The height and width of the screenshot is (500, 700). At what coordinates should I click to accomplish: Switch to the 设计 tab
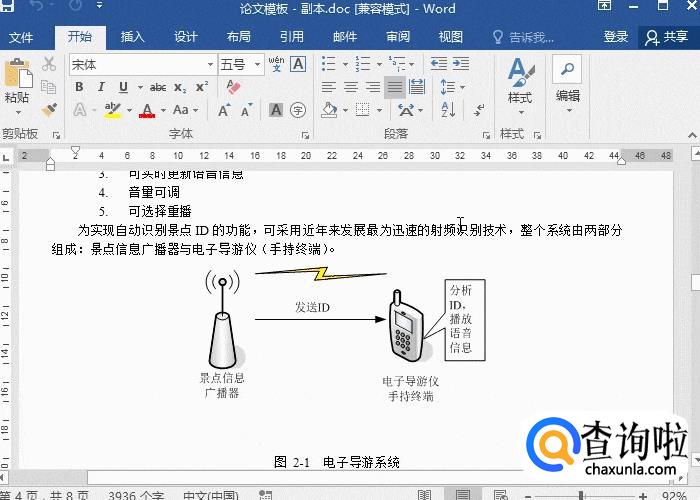pyautogui.click(x=186, y=37)
